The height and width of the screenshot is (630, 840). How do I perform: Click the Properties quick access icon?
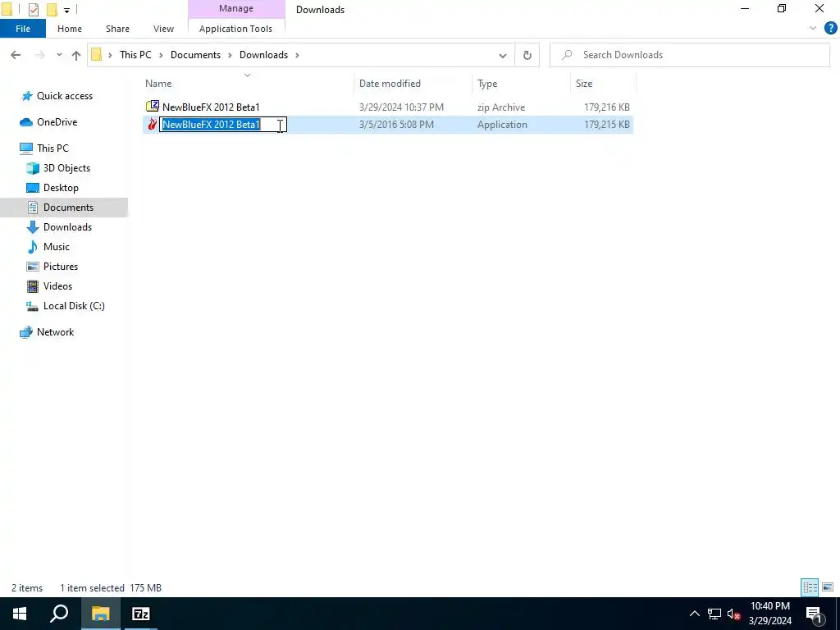pyautogui.click(x=33, y=10)
